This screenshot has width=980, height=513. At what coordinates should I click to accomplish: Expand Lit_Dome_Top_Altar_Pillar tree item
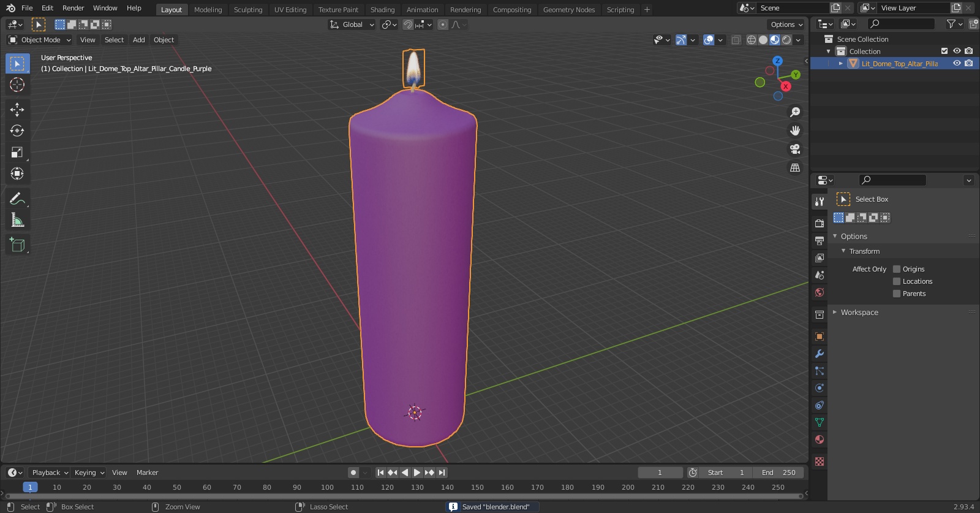pyautogui.click(x=841, y=64)
